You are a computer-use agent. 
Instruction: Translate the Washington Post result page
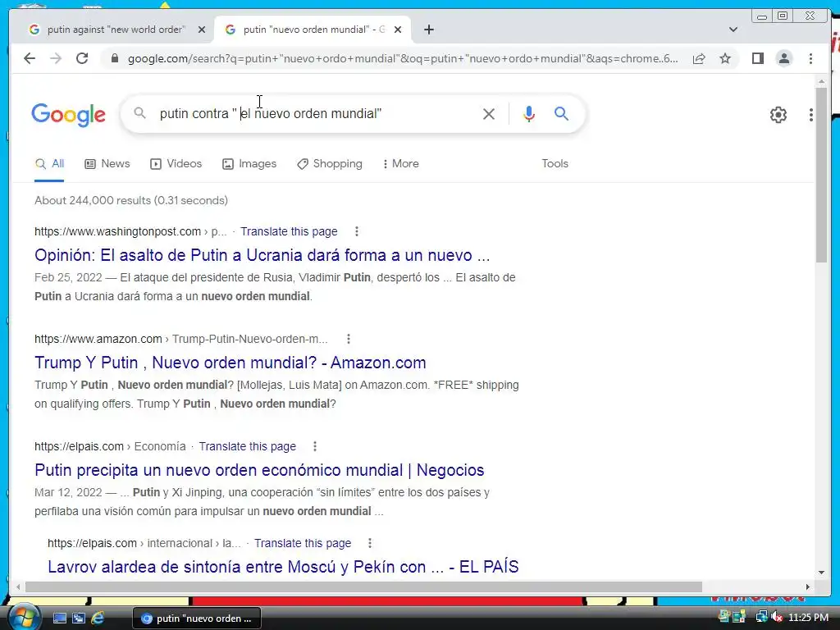pos(289,231)
